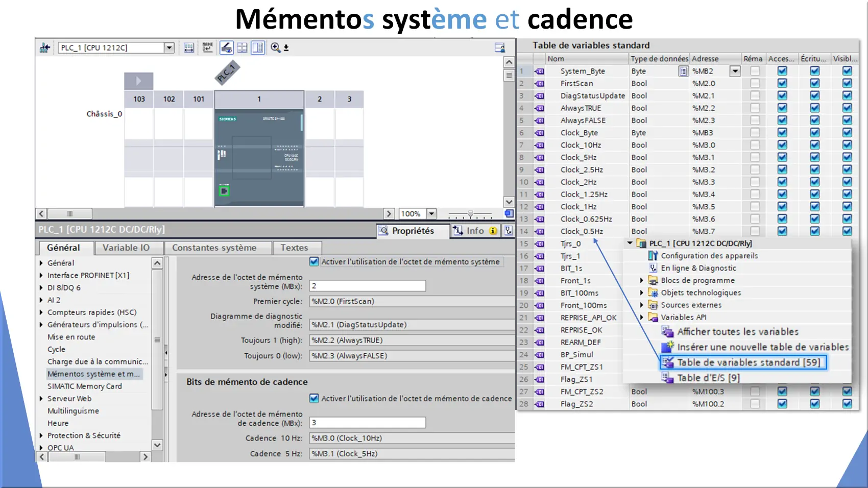
Task: Click the Afficher toutes les variables icon
Action: [667, 332]
